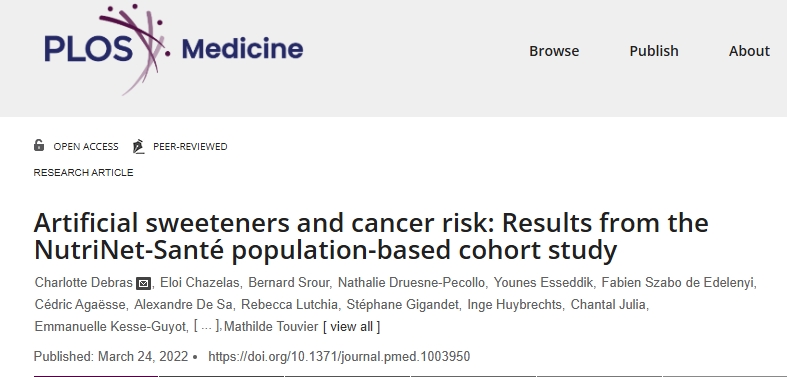Viewport: 787px width, 377px height.
Task: Select author Nathalie Druesne-Pecollo
Action: [411, 283]
